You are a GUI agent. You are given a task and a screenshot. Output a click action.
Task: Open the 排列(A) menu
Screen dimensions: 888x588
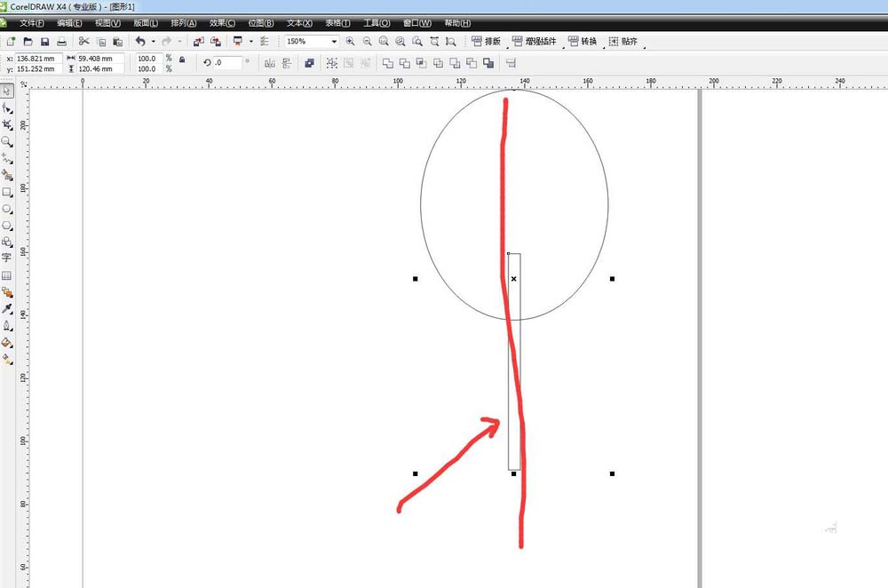[184, 23]
